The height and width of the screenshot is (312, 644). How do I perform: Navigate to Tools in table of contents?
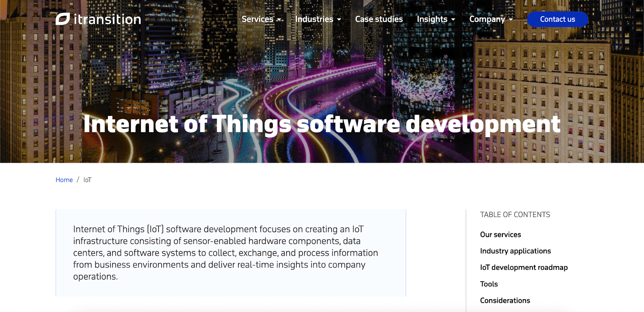[x=489, y=284]
